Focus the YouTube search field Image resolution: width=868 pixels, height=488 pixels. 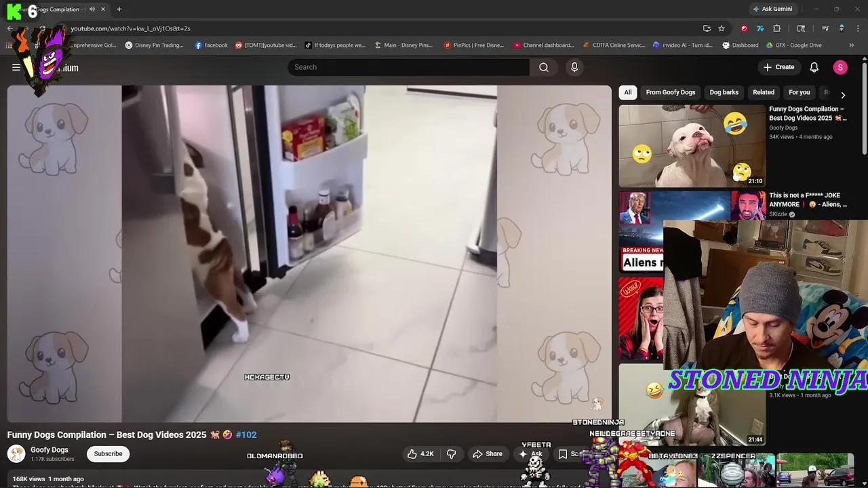coord(408,67)
